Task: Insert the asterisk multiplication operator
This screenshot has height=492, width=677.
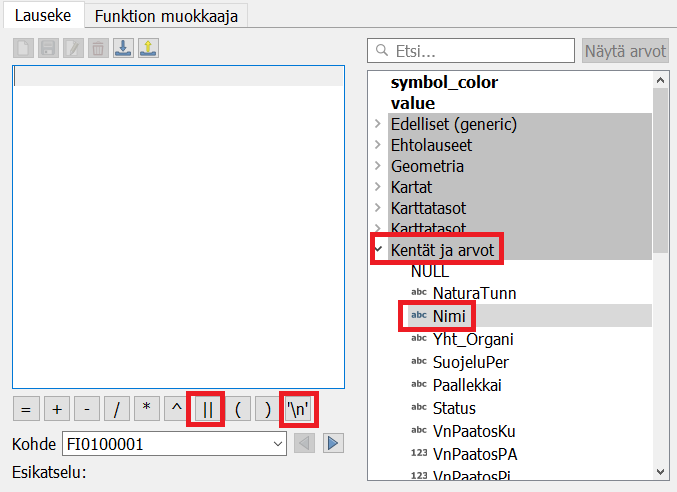Action: [147, 409]
